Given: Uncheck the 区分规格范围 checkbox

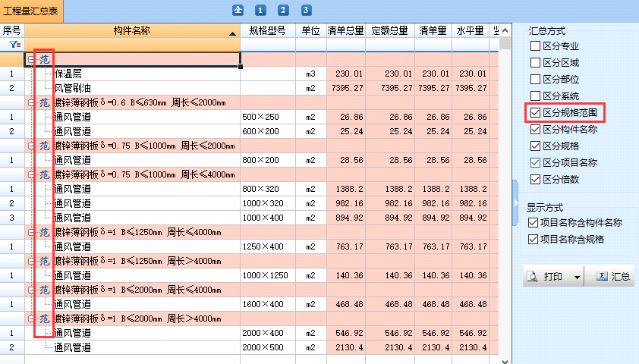Looking at the screenshot, I should point(536,113).
